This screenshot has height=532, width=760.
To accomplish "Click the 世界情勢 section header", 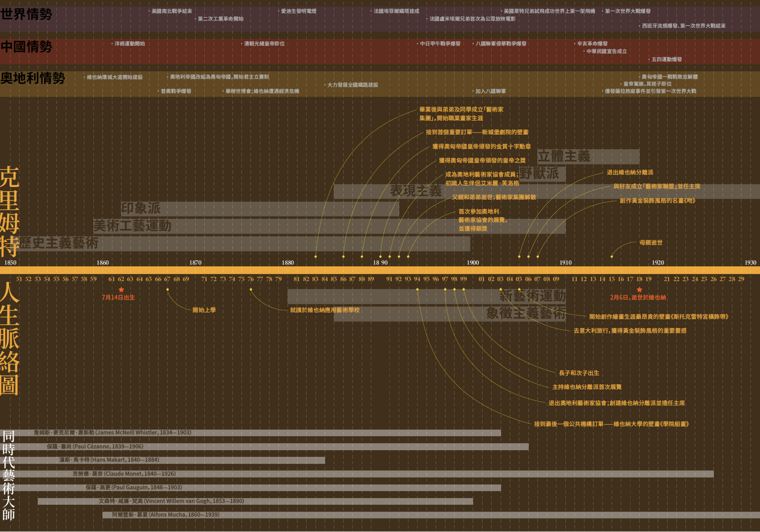I will (26, 14).
